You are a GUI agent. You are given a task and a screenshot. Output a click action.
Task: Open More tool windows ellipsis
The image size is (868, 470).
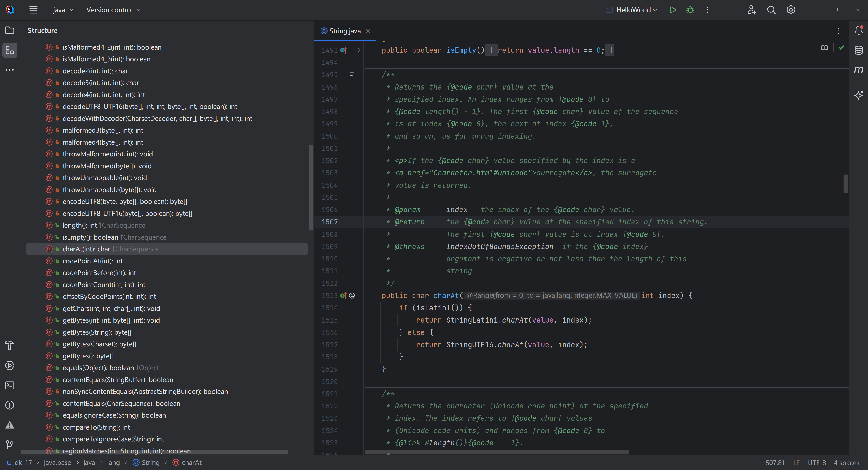click(10, 70)
